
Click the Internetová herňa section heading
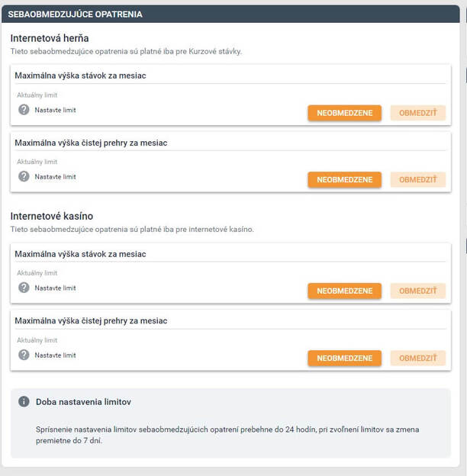pos(50,39)
